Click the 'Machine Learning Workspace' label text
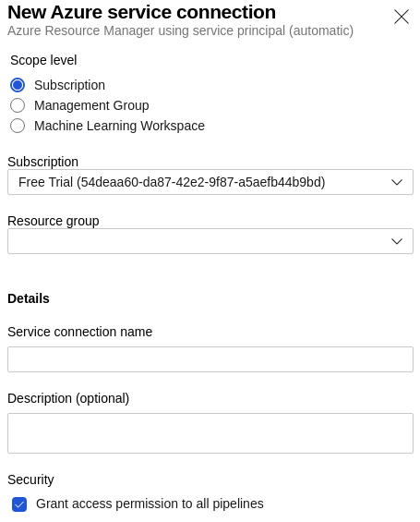The width and height of the screenshot is (420, 522). click(x=119, y=126)
